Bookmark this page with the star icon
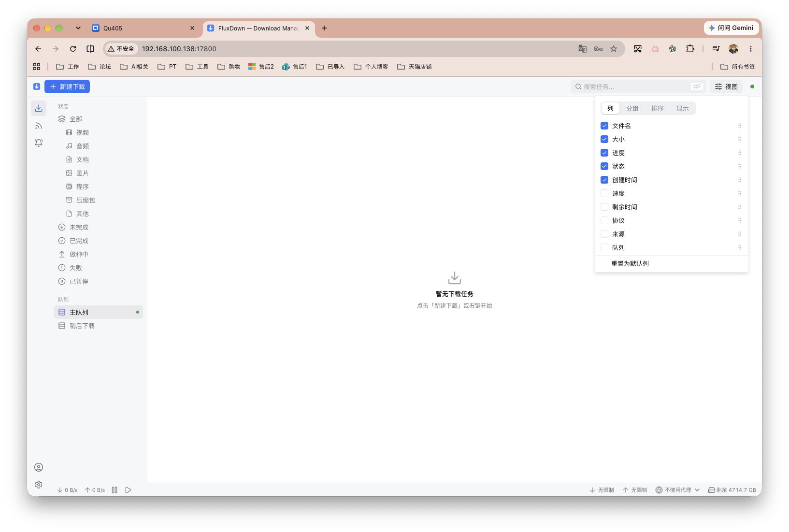This screenshot has width=789, height=532. click(614, 49)
